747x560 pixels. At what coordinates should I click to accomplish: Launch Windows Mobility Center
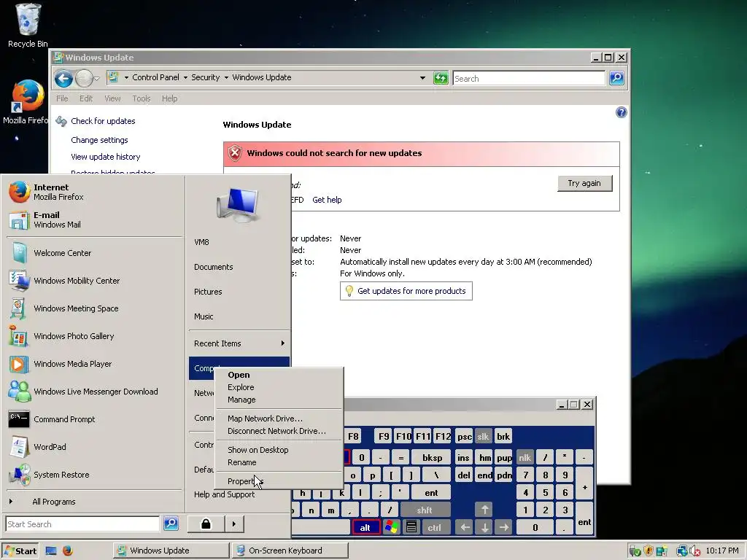94,281
